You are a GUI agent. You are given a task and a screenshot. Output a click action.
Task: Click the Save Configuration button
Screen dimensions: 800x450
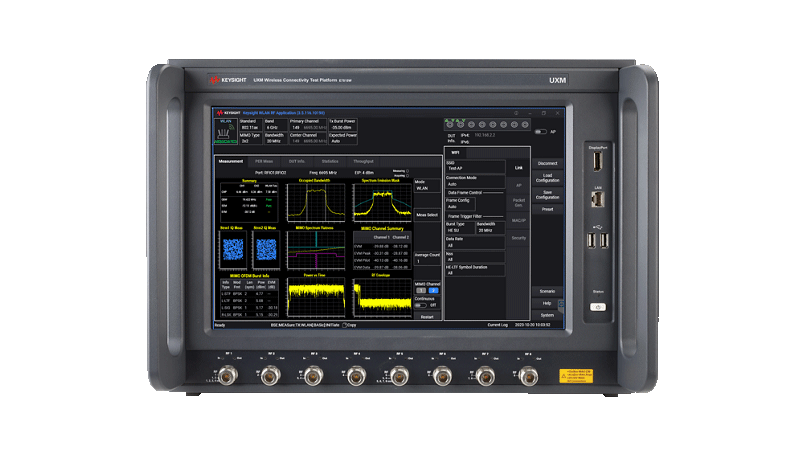click(x=547, y=195)
